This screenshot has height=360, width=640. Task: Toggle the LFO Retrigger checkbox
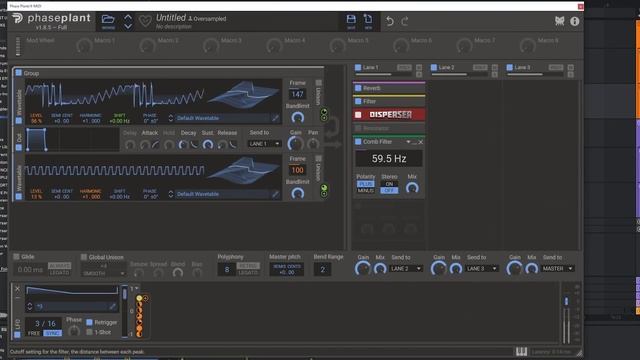point(89,322)
